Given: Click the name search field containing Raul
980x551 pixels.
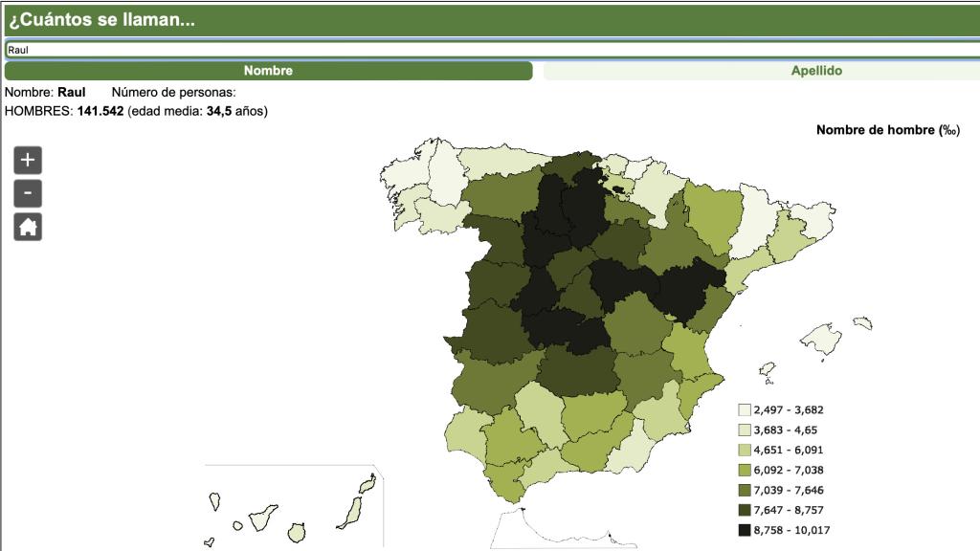Looking at the screenshot, I should pyautogui.click(x=493, y=50).
